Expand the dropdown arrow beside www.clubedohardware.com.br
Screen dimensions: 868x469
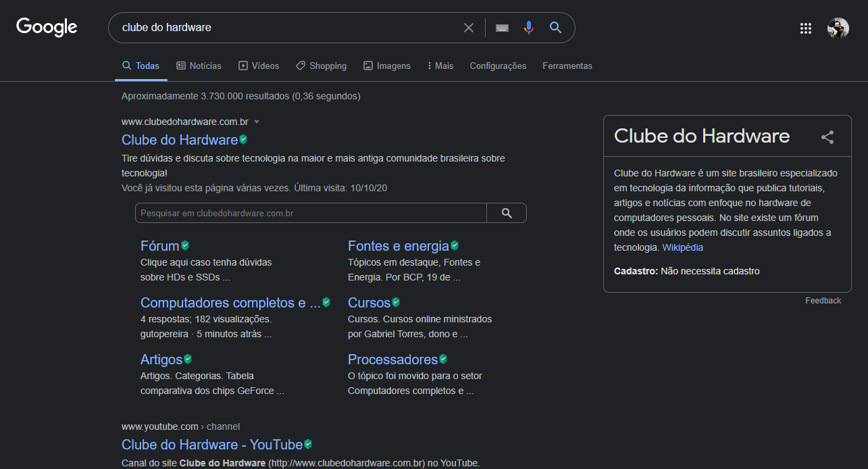pos(257,122)
